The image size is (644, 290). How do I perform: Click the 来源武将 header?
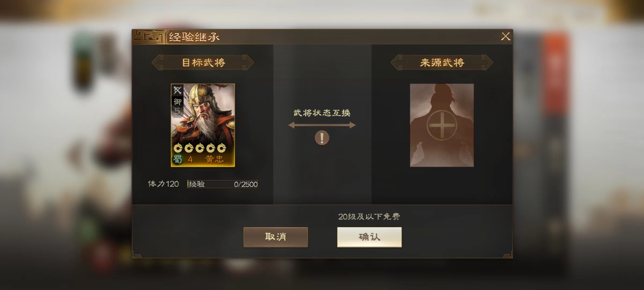pos(442,63)
